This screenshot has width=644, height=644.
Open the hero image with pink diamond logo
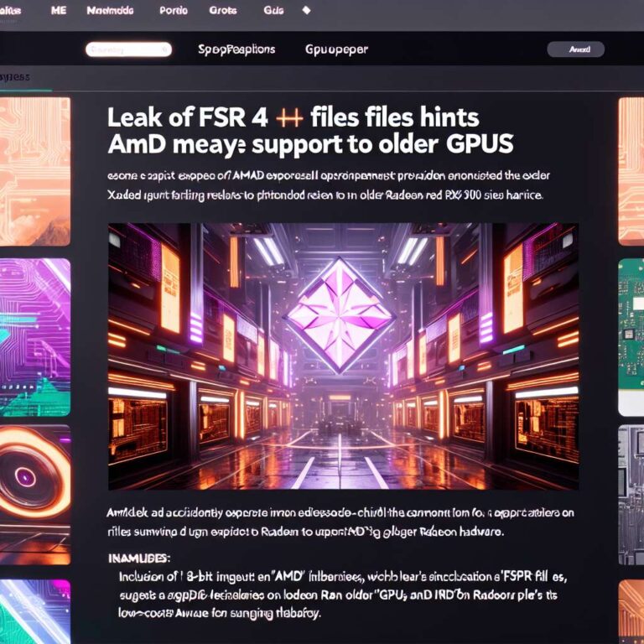click(342, 356)
